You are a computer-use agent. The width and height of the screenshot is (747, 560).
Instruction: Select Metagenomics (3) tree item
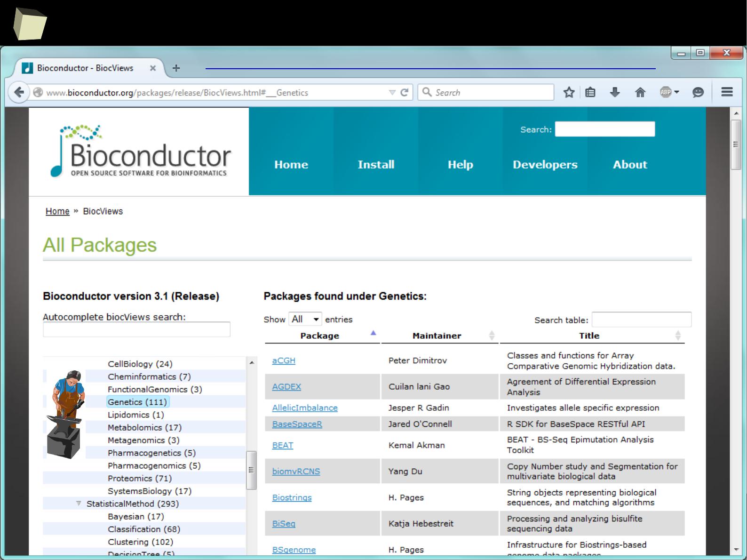click(143, 440)
